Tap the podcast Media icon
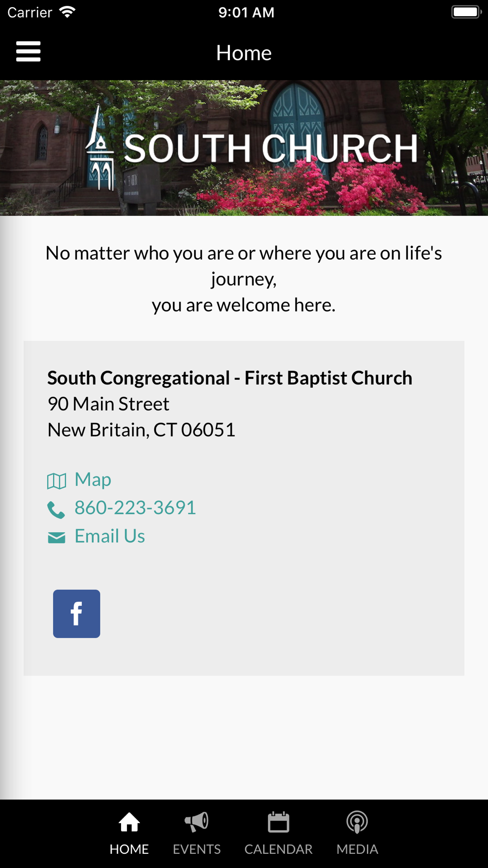Image resolution: width=488 pixels, height=868 pixels. (357, 822)
